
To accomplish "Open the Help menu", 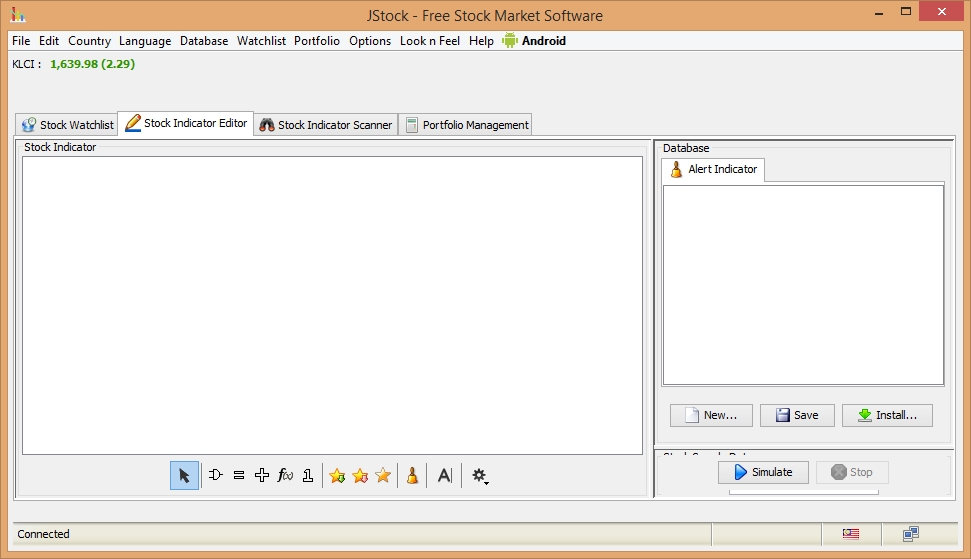I will 481,41.
